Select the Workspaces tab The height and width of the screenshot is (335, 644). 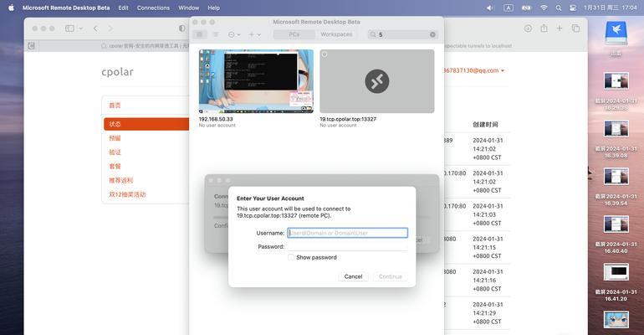336,34
